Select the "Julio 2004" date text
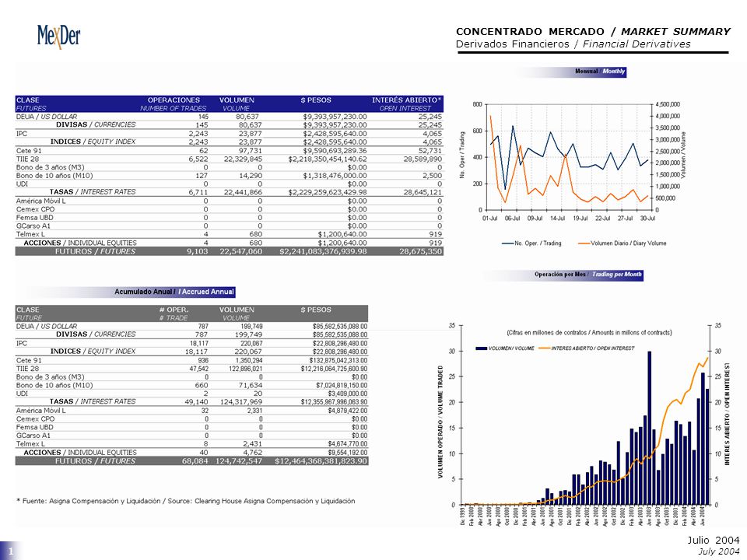 (714, 540)
